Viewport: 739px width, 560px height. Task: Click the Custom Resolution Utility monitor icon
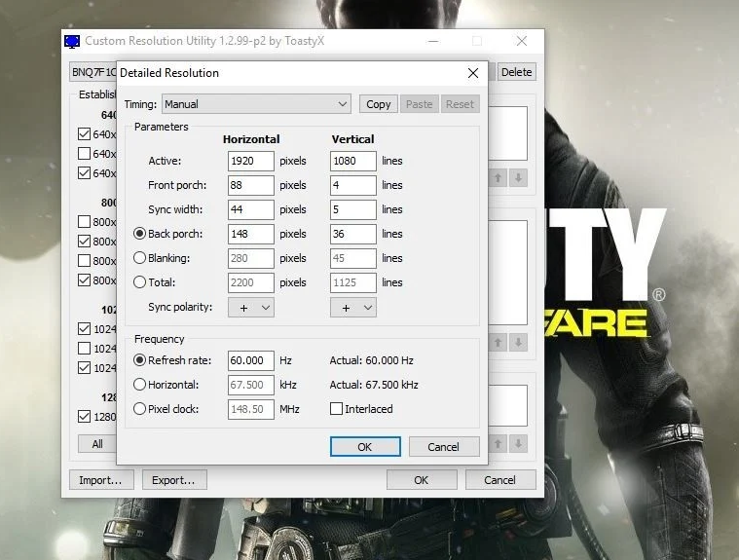tap(72, 41)
